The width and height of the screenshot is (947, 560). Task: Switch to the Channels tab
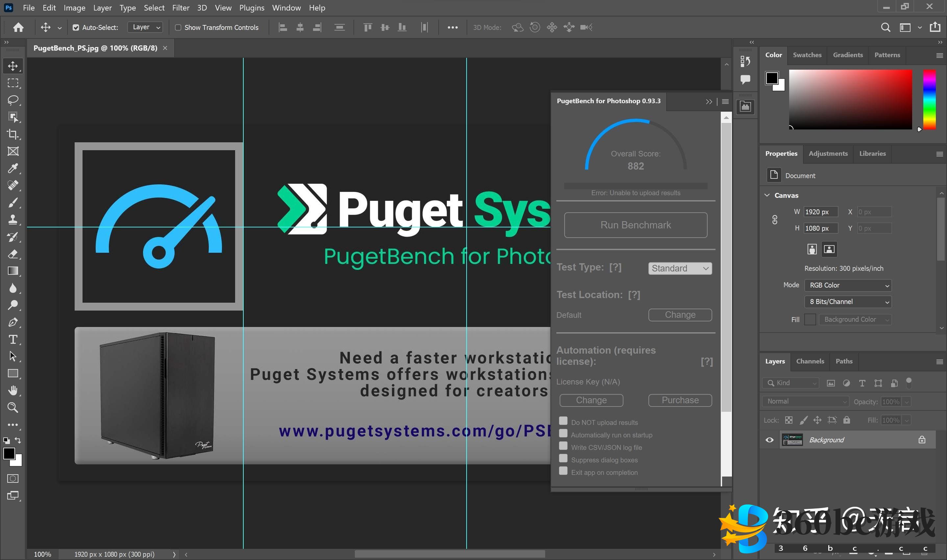(810, 361)
